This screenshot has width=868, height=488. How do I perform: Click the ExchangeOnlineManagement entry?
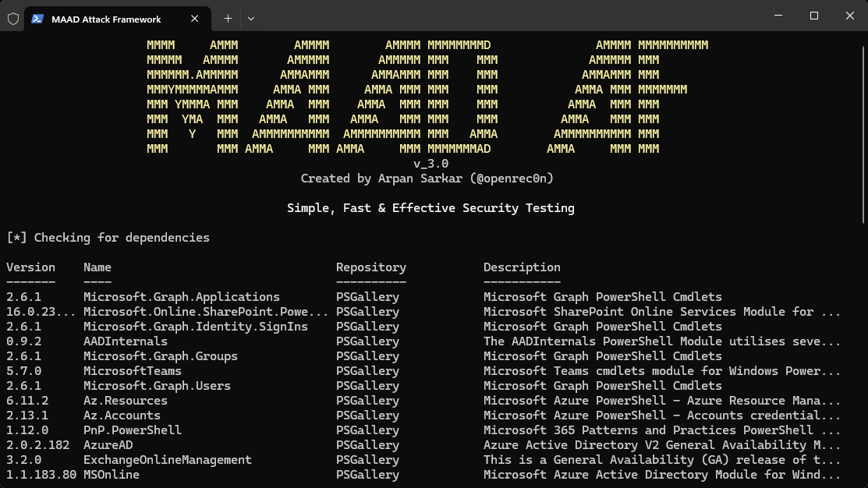[167, 459]
